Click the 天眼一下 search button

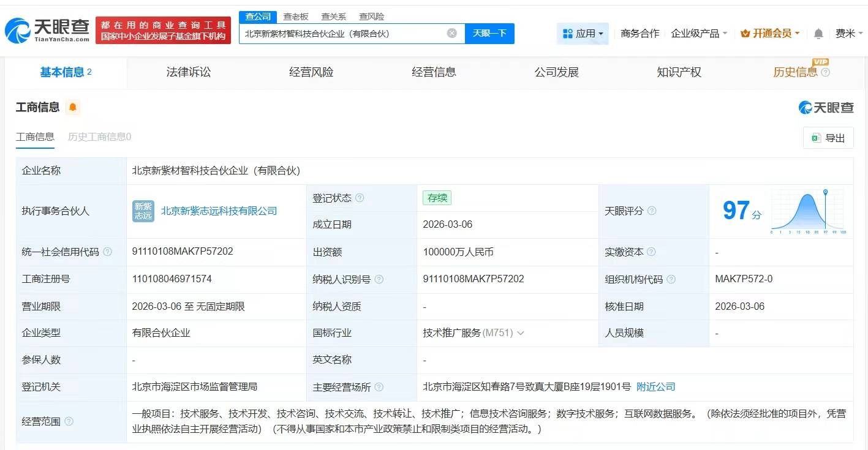tap(490, 34)
